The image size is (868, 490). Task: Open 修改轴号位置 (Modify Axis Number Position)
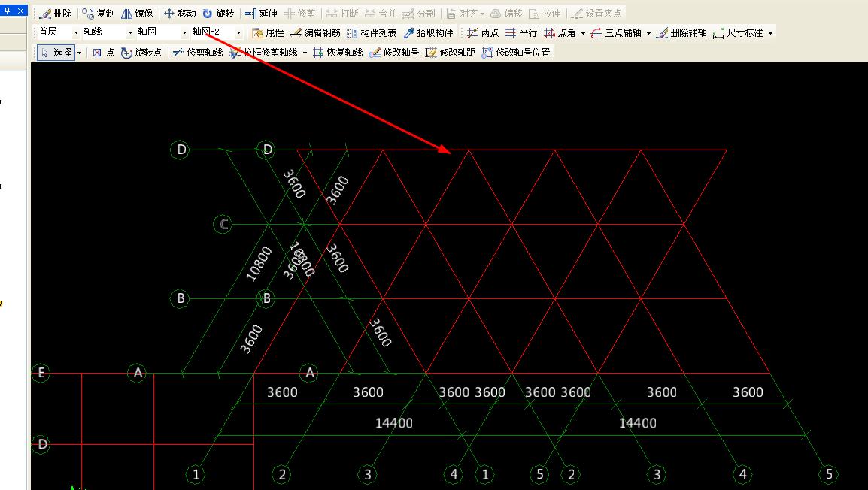pos(516,52)
